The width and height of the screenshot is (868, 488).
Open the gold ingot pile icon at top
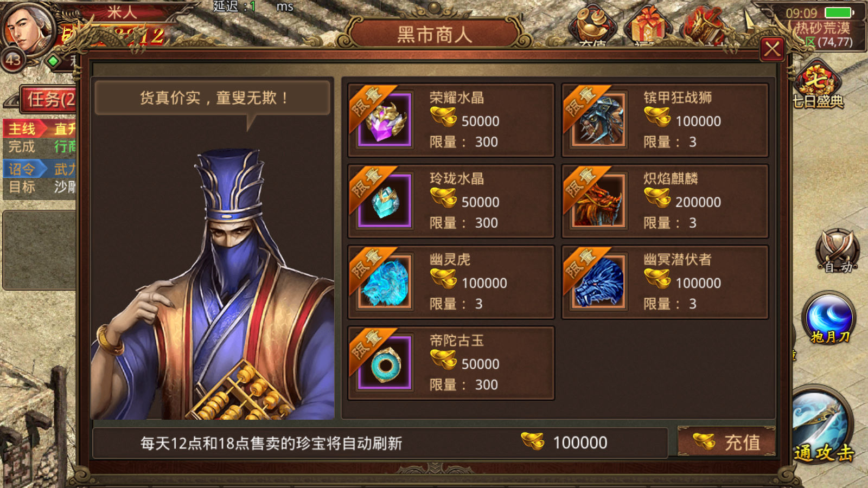(592, 25)
